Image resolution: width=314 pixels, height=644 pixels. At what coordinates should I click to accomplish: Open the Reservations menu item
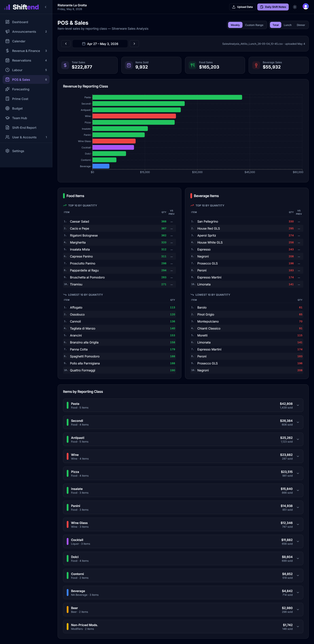pos(26,60)
